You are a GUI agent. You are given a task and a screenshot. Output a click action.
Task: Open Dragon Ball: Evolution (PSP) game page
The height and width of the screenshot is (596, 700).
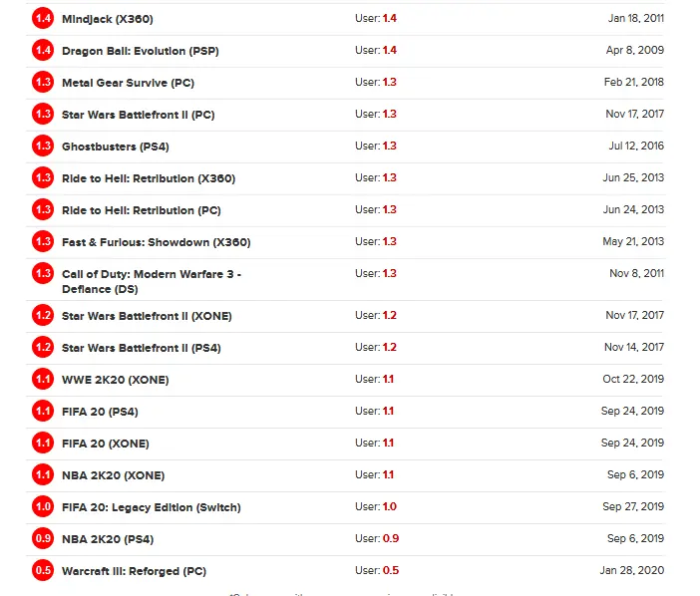[x=141, y=51]
